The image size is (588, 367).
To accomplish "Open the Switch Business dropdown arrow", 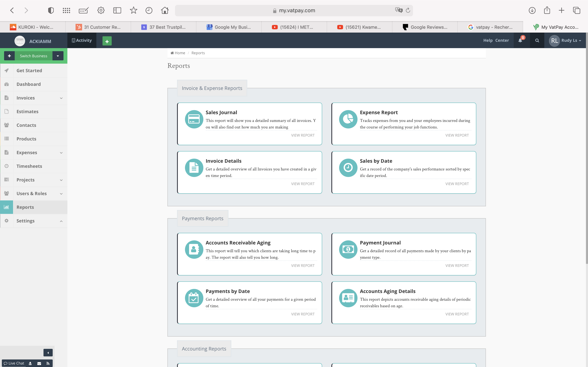I will pyautogui.click(x=58, y=56).
